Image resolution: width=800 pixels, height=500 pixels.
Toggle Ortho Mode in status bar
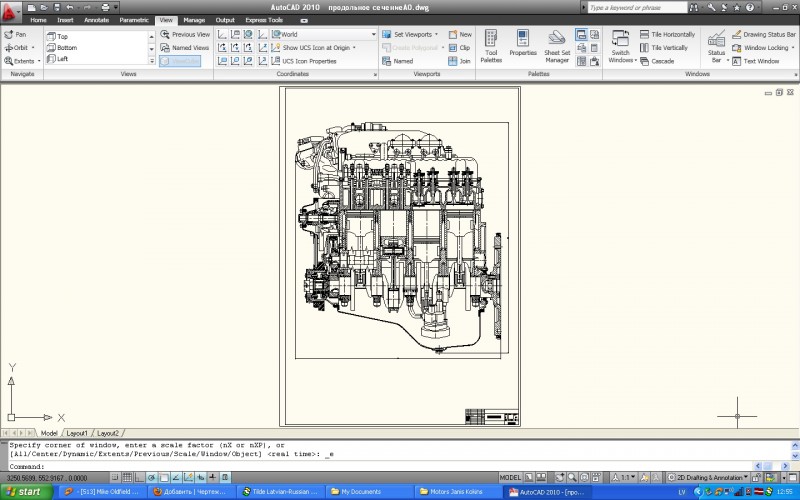tap(139, 478)
